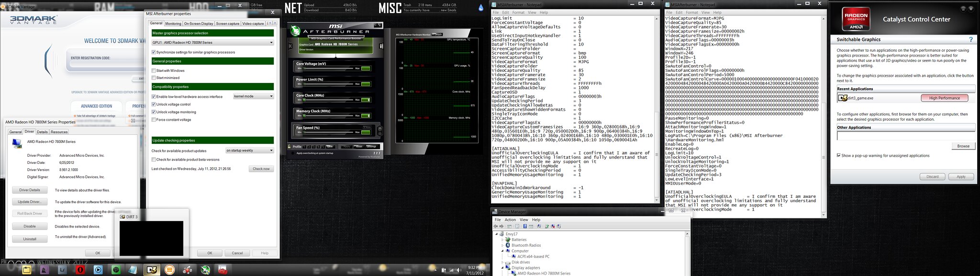
Task: Click the Batteries device icon
Action: [x=508, y=240]
